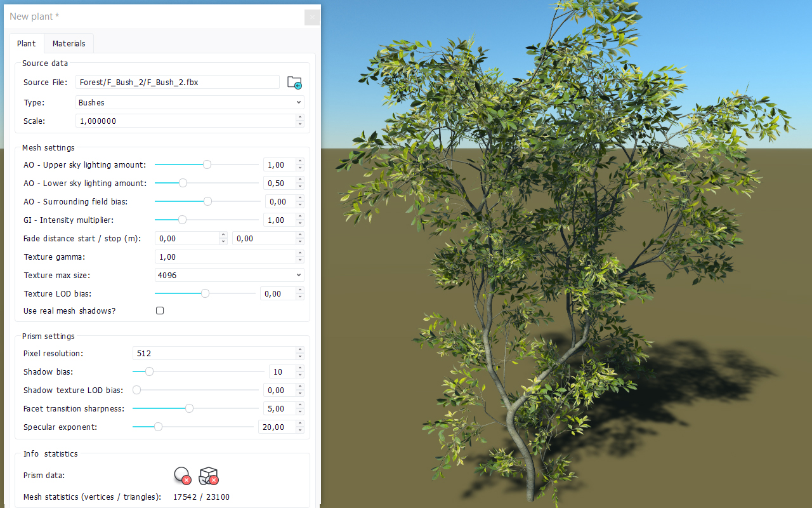Click the browse source file folder icon
Image resolution: width=812 pixels, height=508 pixels.
(294, 82)
